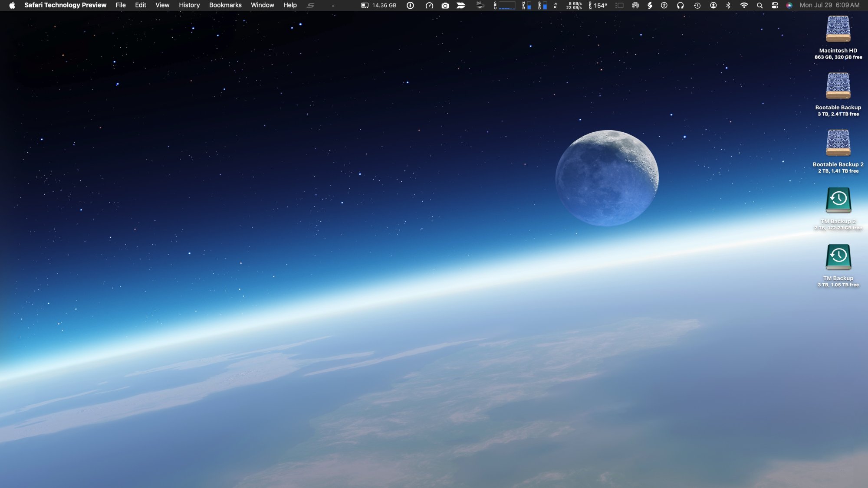
Task: Open the Apple menu
Action: click(x=12, y=5)
